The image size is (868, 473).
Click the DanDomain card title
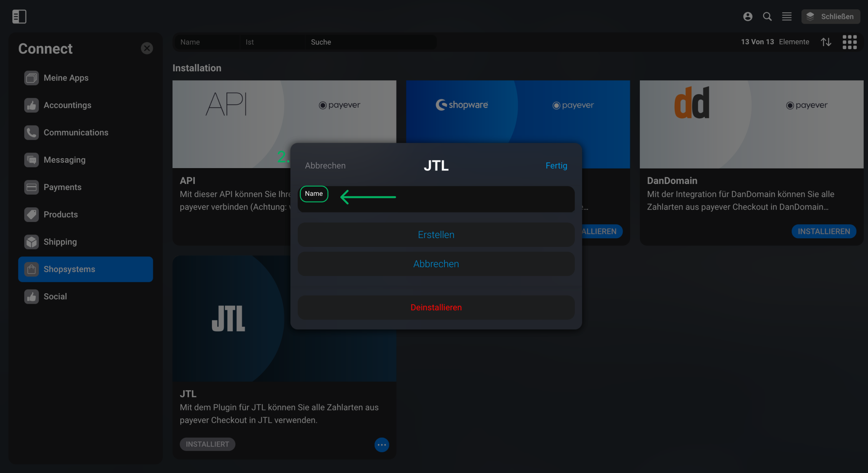coord(672,180)
